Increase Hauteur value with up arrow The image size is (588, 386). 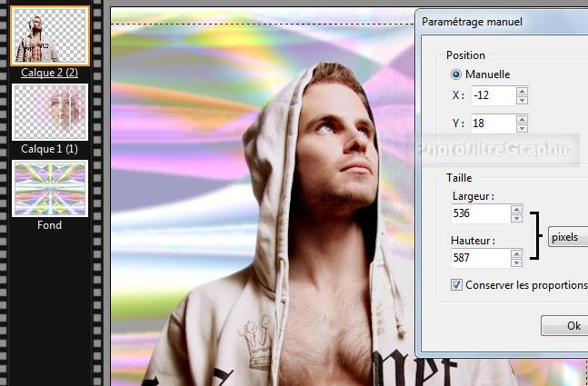click(516, 254)
